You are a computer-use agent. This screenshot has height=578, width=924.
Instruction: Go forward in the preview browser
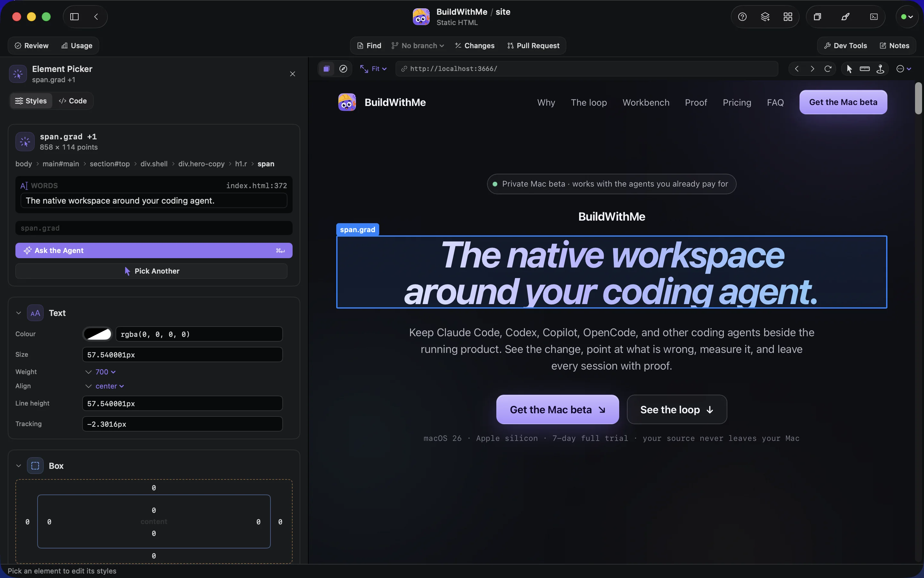tap(812, 69)
